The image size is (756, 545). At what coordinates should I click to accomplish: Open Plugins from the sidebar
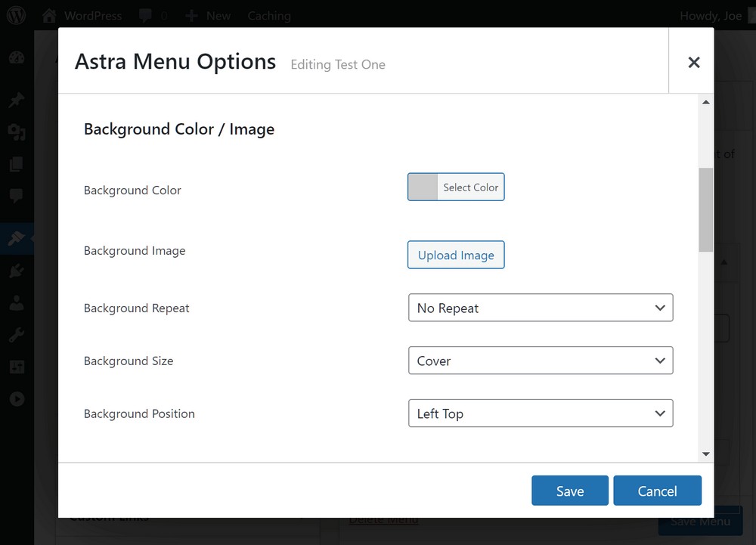coord(17,271)
